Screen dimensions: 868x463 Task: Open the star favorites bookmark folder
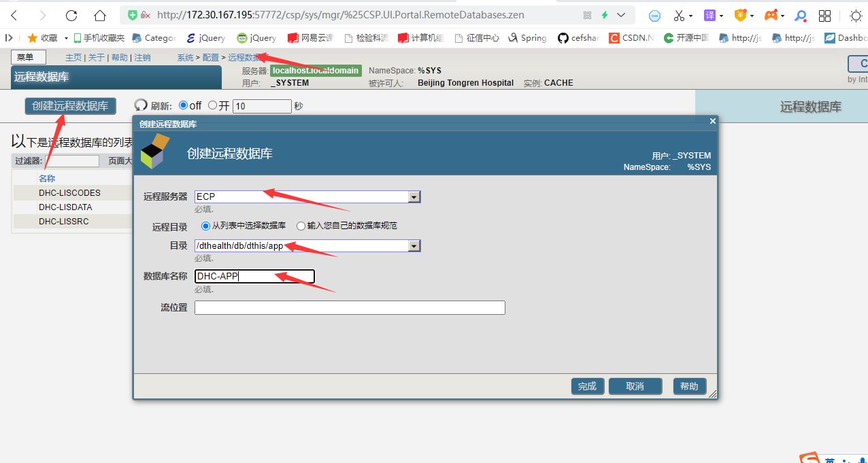click(42, 38)
